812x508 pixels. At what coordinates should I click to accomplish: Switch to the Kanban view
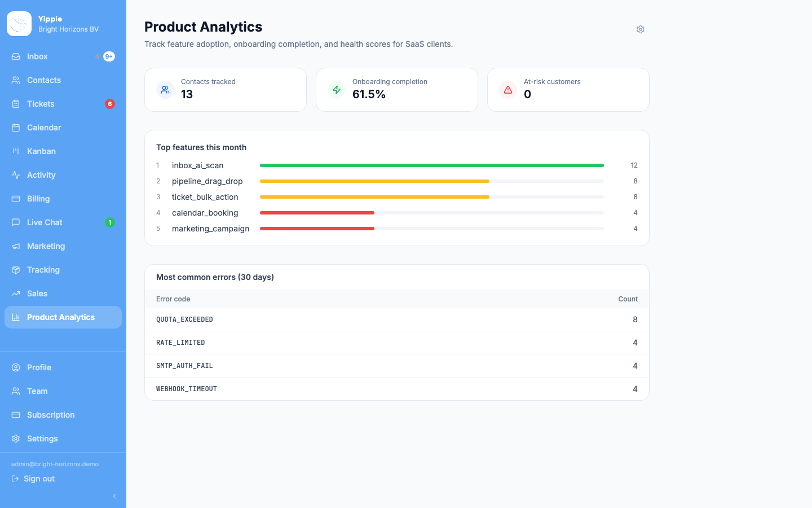click(x=63, y=151)
